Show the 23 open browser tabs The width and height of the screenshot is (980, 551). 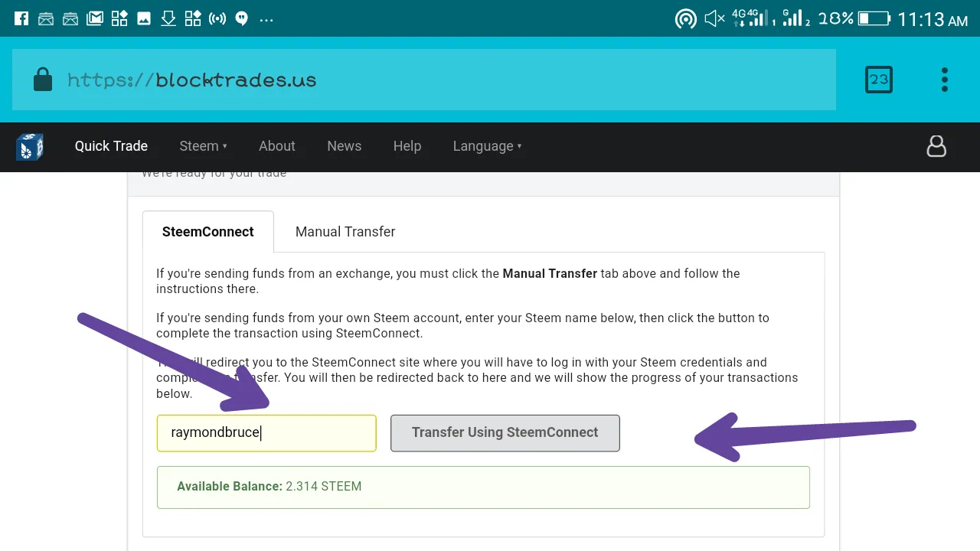pyautogui.click(x=879, y=80)
